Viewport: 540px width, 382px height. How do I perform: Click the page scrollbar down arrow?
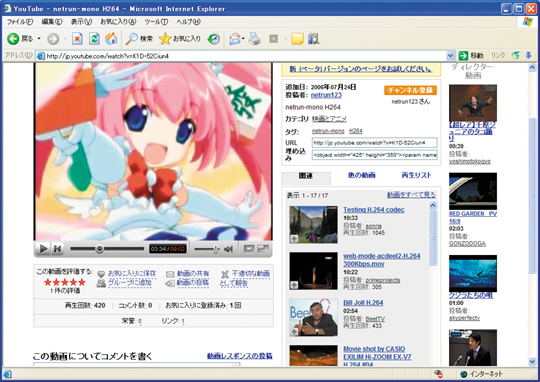[x=532, y=362]
